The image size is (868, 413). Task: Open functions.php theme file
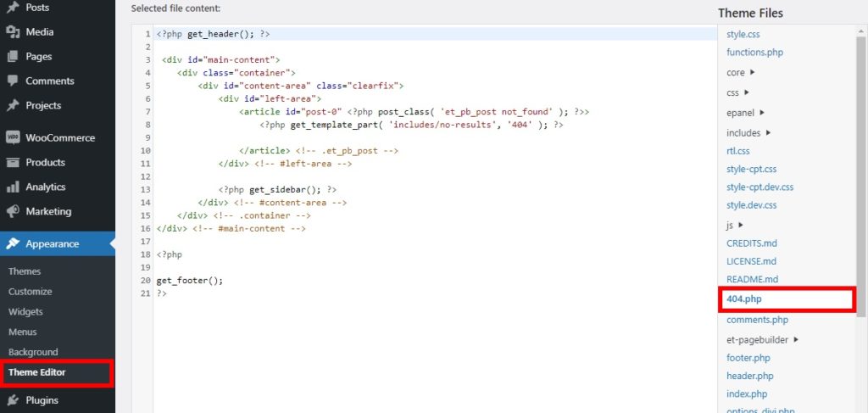point(754,53)
